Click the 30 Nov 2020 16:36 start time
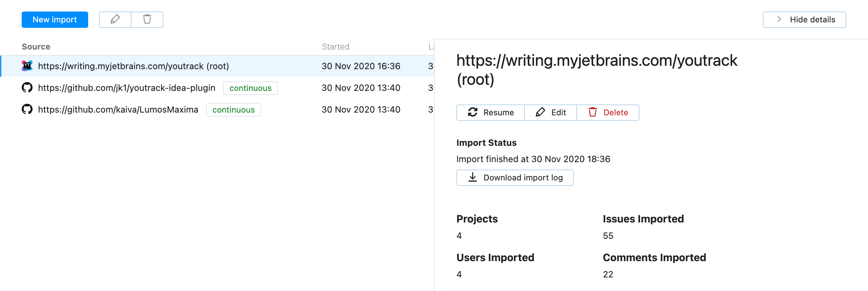The height and width of the screenshot is (291, 868). click(x=361, y=66)
